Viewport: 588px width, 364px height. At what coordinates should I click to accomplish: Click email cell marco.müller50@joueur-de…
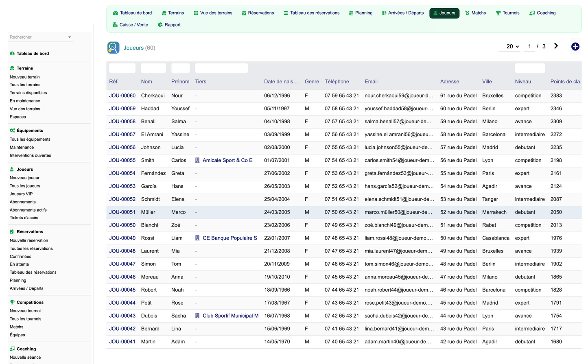pos(398,212)
